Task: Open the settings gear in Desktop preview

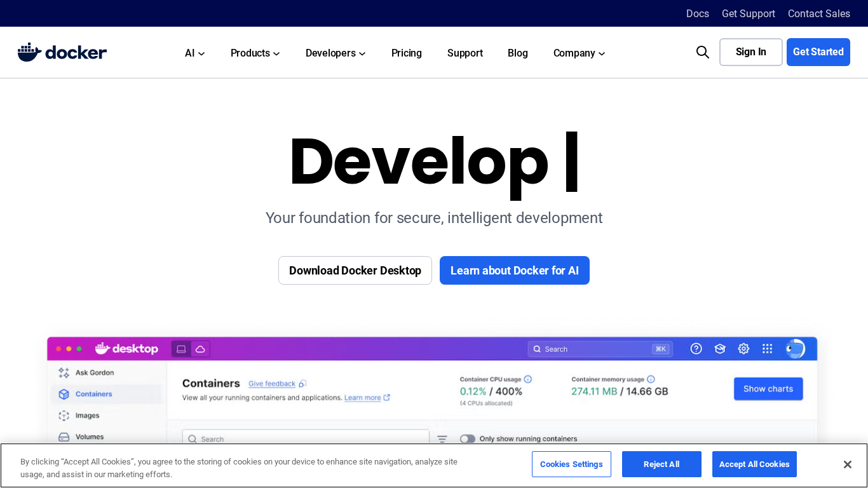Action: click(743, 348)
